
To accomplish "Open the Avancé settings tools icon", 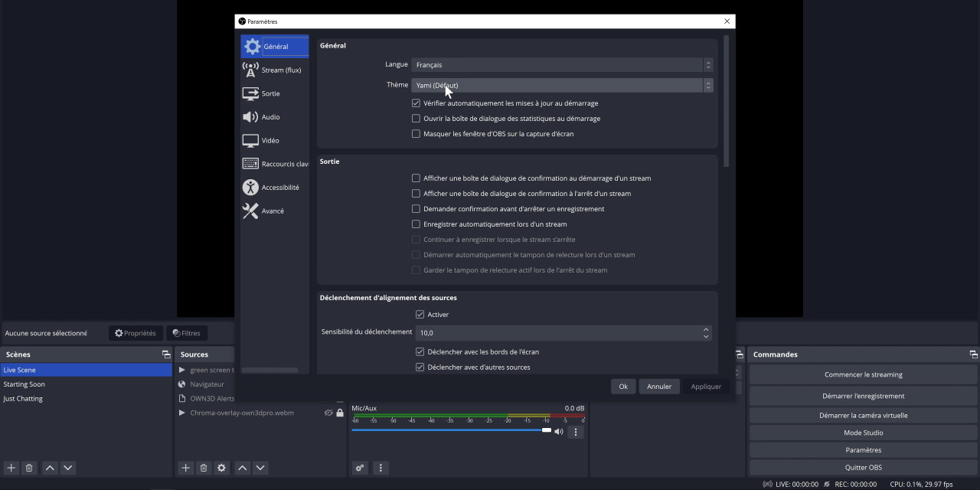I will coord(250,211).
